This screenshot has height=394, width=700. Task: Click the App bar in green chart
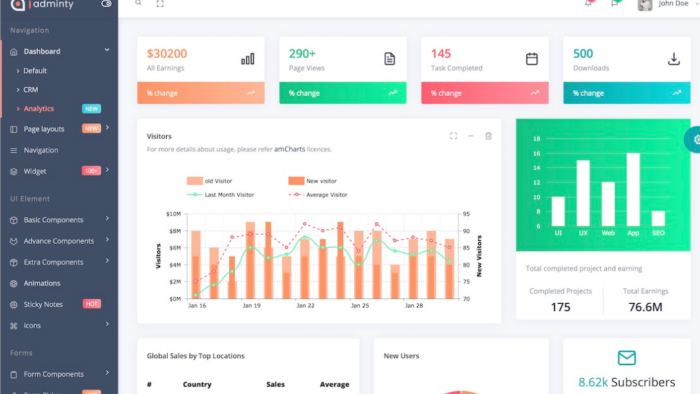[633, 190]
